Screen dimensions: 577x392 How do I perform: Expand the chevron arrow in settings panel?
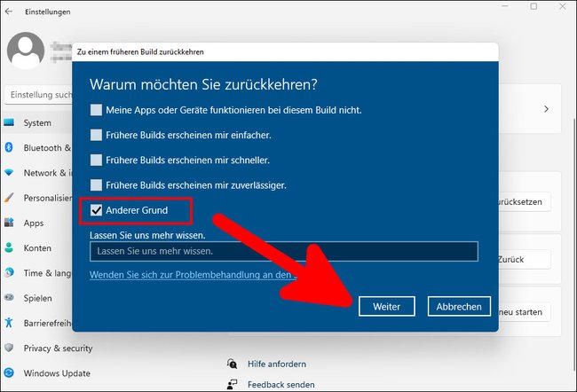coord(546,109)
